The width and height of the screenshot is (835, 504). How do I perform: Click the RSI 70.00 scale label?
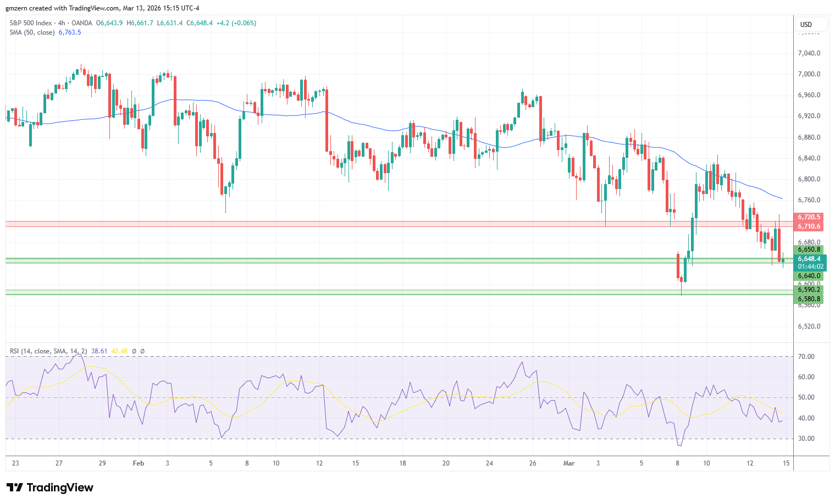pos(806,357)
